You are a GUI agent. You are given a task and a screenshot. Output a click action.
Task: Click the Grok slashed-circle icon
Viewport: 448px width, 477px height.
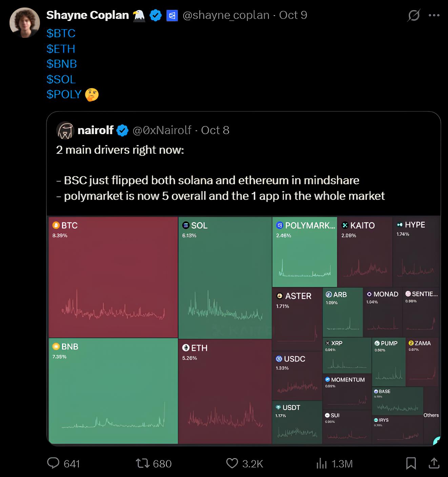(414, 15)
